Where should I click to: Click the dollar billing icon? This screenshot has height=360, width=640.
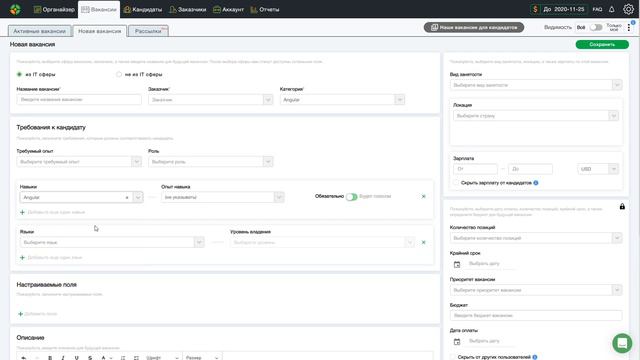pyautogui.click(x=535, y=9)
